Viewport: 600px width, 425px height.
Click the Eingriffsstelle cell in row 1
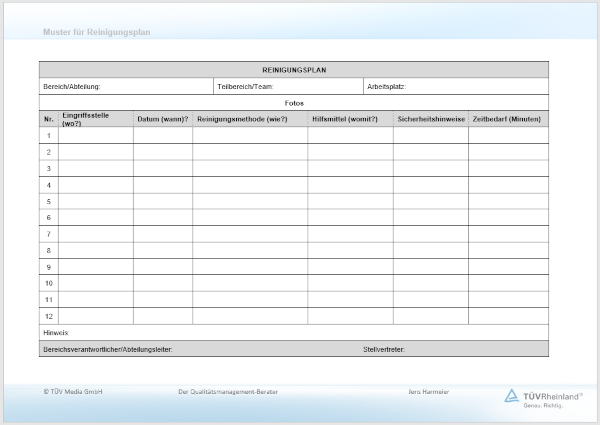click(x=95, y=135)
